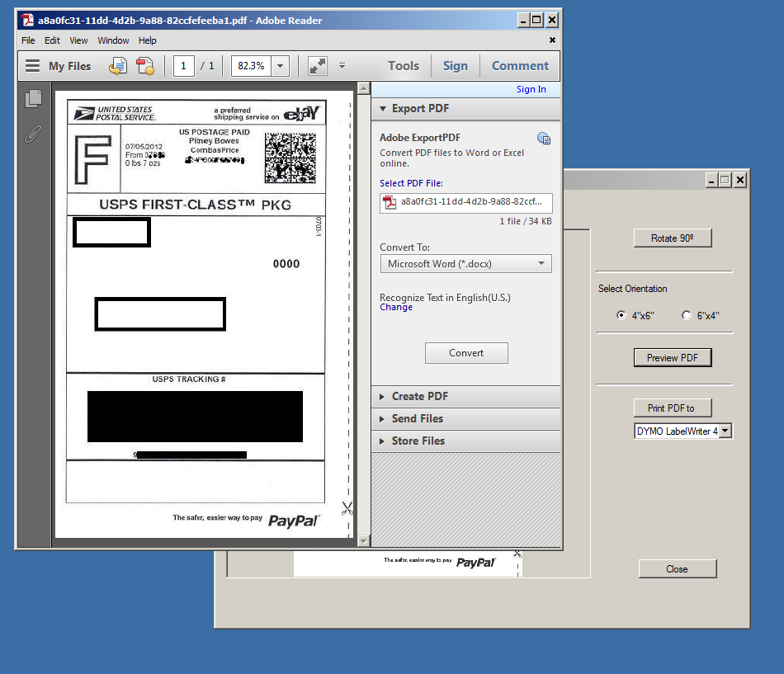784x674 pixels.
Task: Click the My Files label
Action: click(x=69, y=66)
